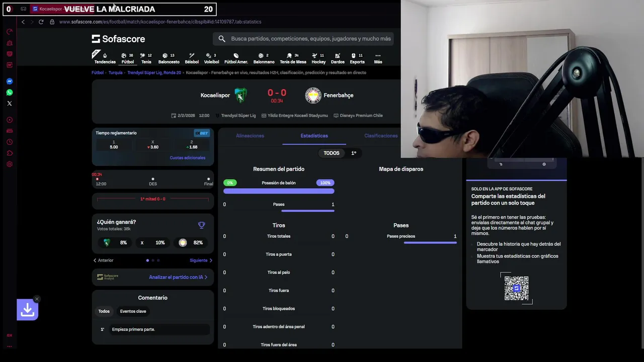Click the search magnifier icon
The width and height of the screenshot is (644, 362).
pos(222,39)
